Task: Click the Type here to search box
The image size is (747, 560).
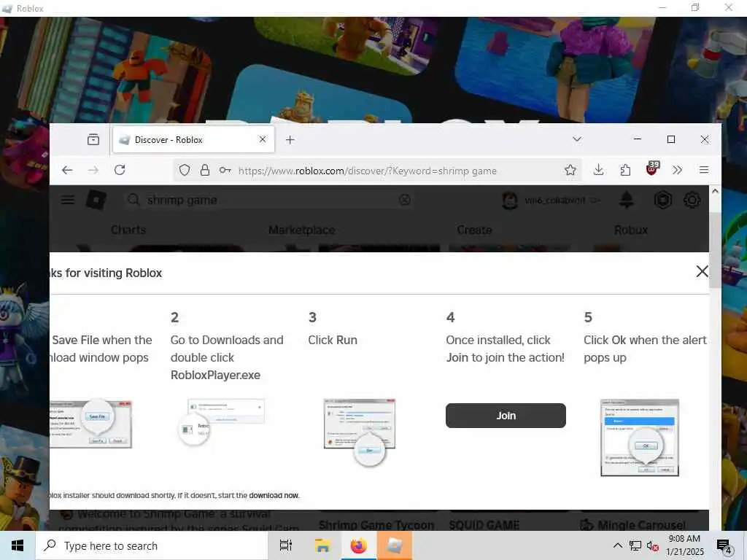Action: click(x=152, y=545)
